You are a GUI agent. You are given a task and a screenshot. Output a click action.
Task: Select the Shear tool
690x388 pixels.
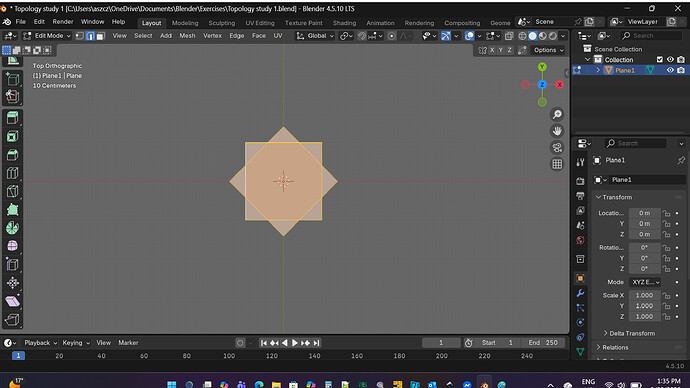point(12,301)
